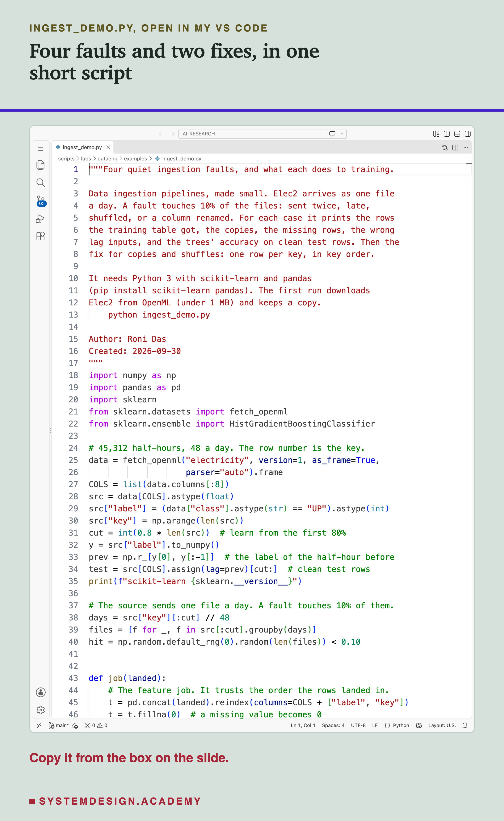The height and width of the screenshot is (821, 504).
Task: Select 'labs' in the breadcrumb
Action: click(x=86, y=159)
